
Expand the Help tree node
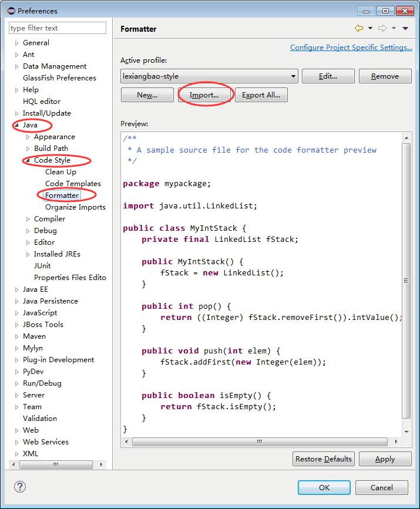tap(16, 90)
